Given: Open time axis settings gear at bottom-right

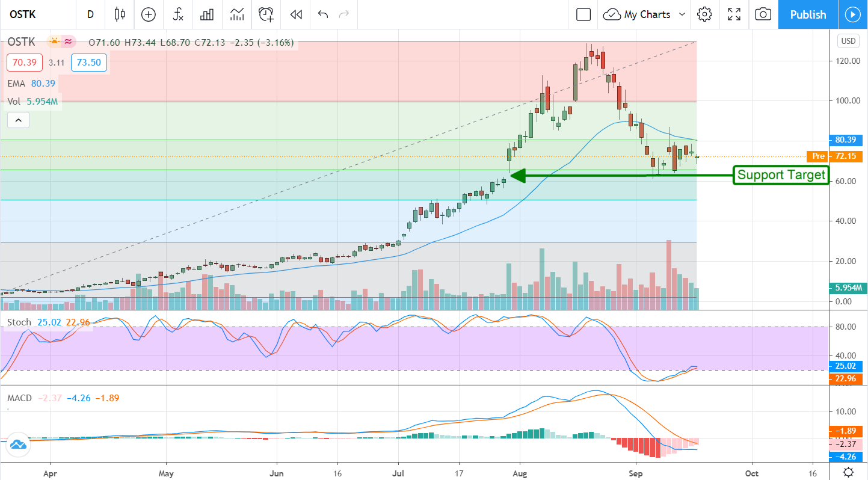Looking at the screenshot, I should (848, 472).
